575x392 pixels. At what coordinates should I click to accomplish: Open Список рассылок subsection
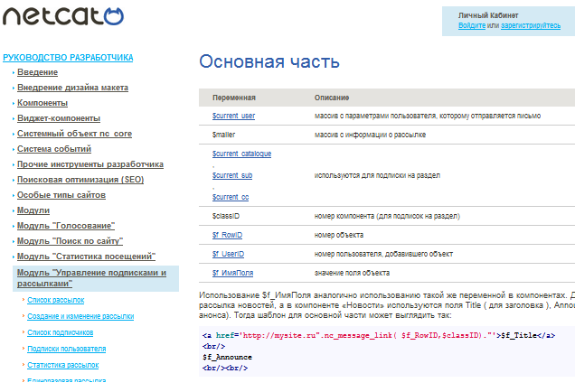tap(55, 299)
